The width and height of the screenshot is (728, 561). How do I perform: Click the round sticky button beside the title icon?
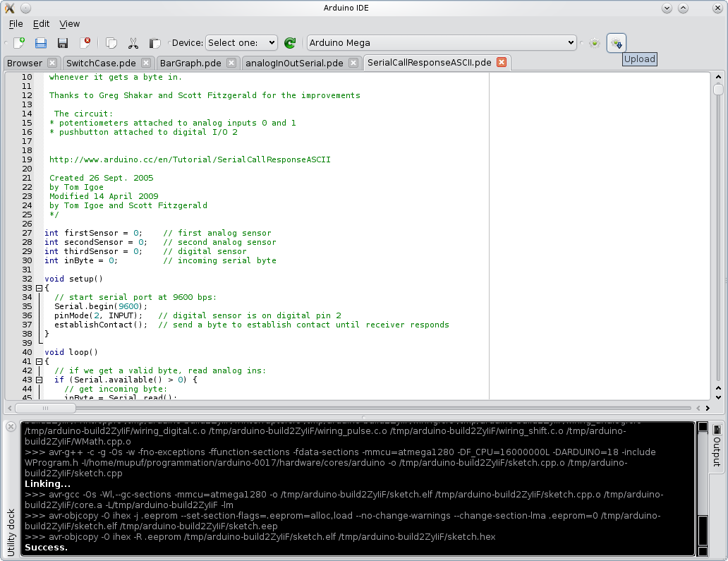26,8
